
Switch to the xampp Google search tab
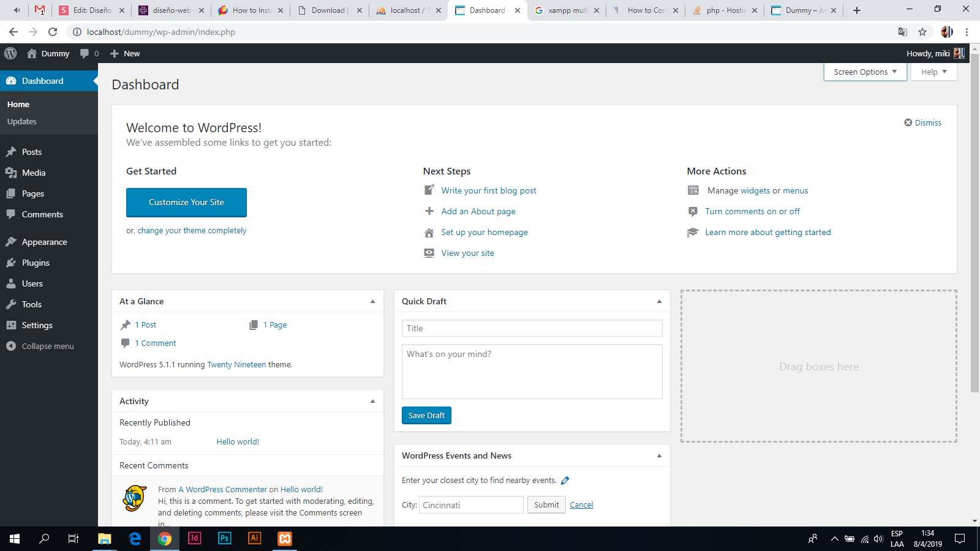tap(567, 10)
